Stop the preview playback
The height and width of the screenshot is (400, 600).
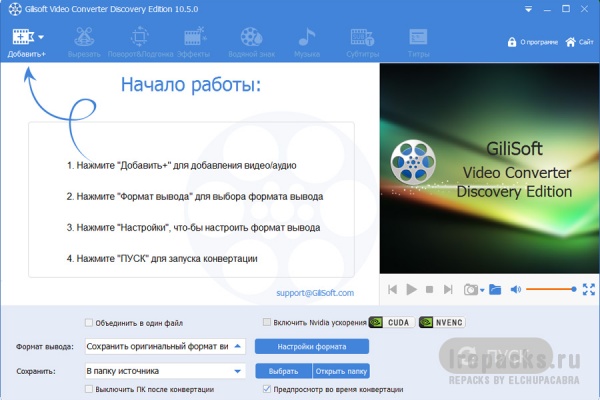pyautogui.click(x=429, y=289)
